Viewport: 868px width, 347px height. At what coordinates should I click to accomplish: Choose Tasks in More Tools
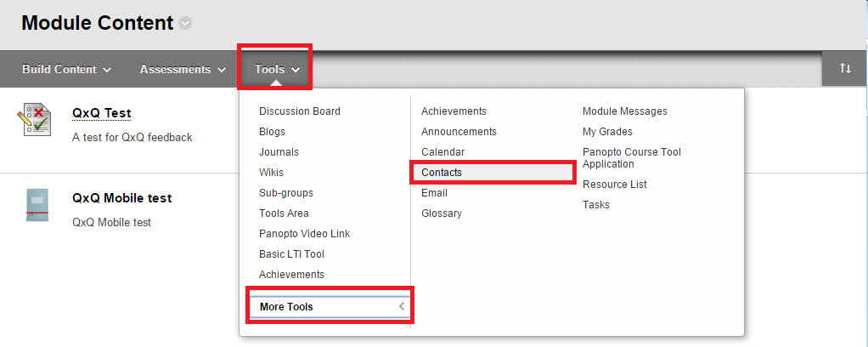(x=596, y=205)
